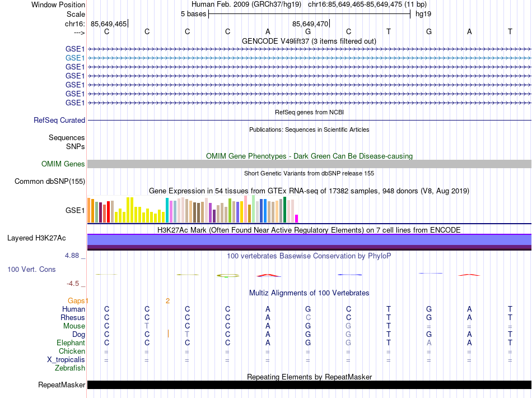Select the gray OMIM Genes item bar

tap(309, 164)
